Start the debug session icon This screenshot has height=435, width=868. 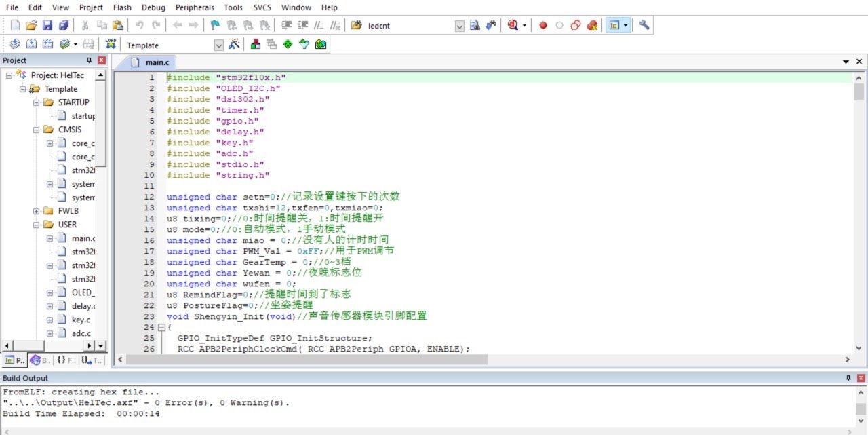[x=513, y=26]
